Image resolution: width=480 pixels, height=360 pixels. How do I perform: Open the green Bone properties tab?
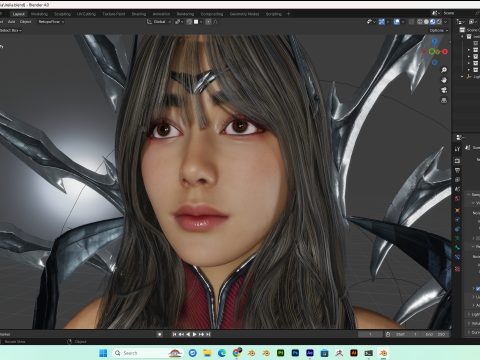[457, 248]
